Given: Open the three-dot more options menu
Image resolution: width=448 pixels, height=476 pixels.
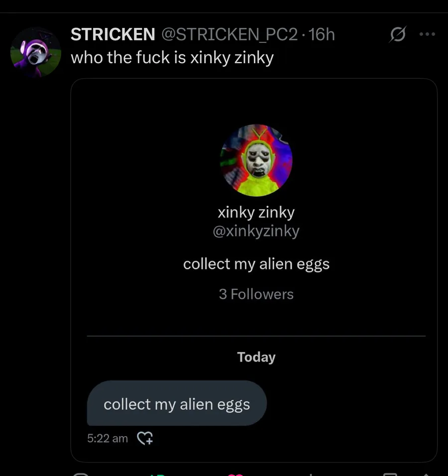Looking at the screenshot, I should click(x=427, y=34).
